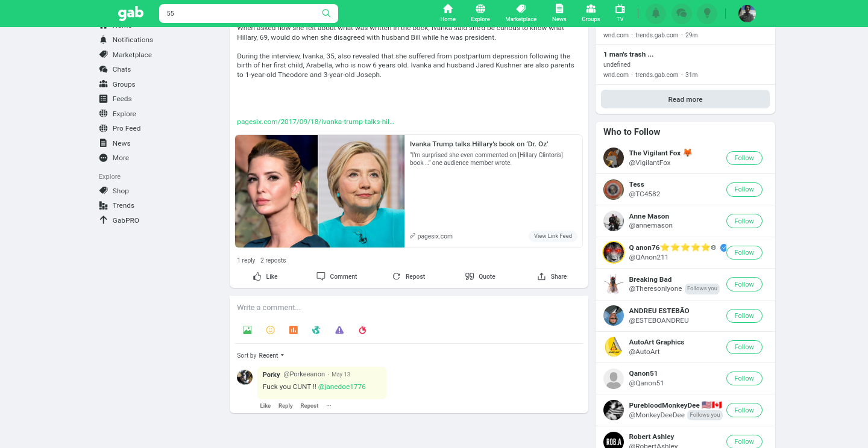Add a poll to the comment

[294, 330]
